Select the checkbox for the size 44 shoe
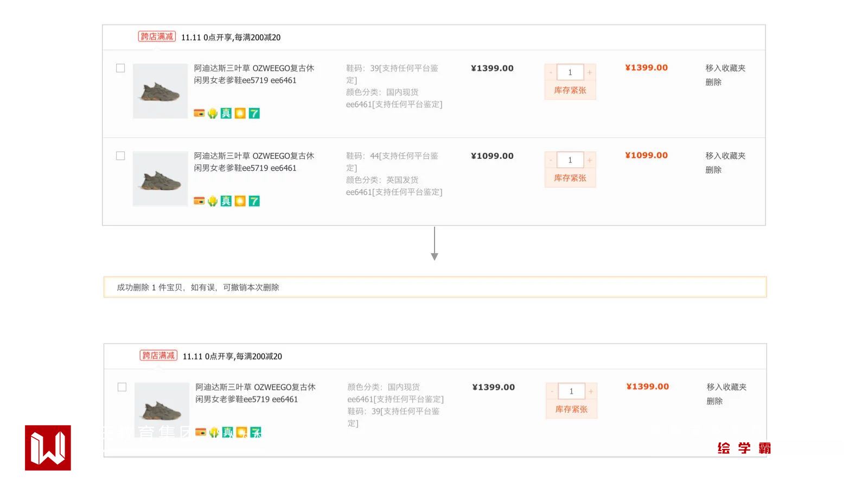868x488 pixels. click(120, 156)
